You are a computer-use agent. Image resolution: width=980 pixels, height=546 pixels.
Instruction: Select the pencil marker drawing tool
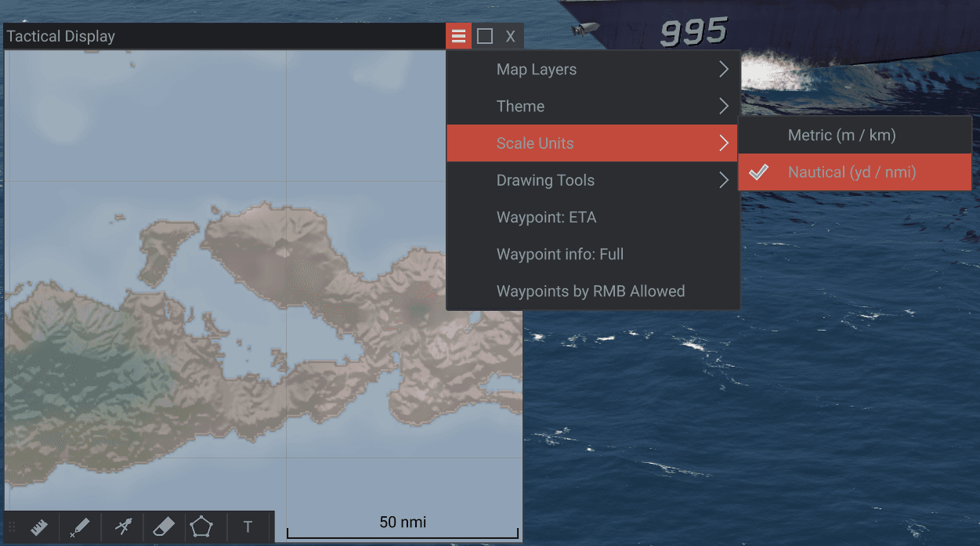(x=80, y=527)
